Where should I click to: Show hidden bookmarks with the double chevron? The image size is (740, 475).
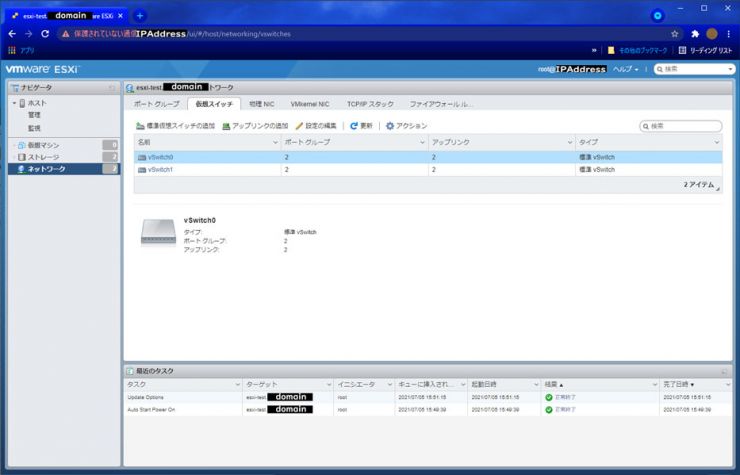coord(594,51)
